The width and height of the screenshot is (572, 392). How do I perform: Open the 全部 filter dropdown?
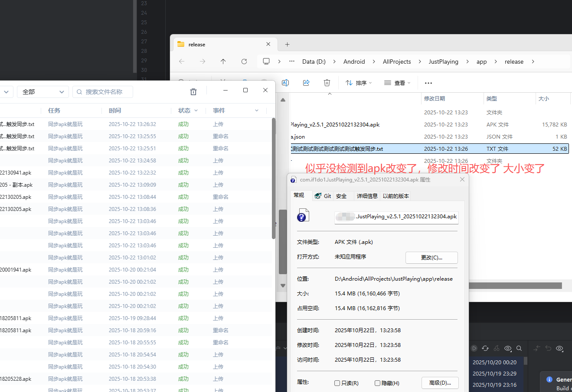[x=42, y=92]
